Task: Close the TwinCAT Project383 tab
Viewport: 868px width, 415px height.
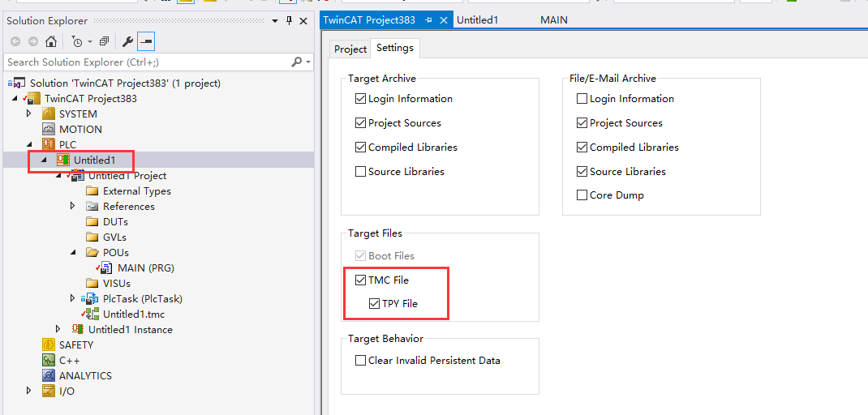Action: tap(444, 20)
